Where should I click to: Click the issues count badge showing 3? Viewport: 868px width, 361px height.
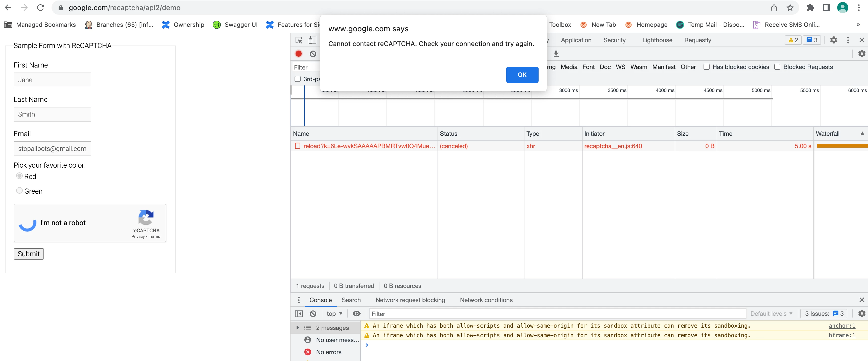[x=812, y=40]
